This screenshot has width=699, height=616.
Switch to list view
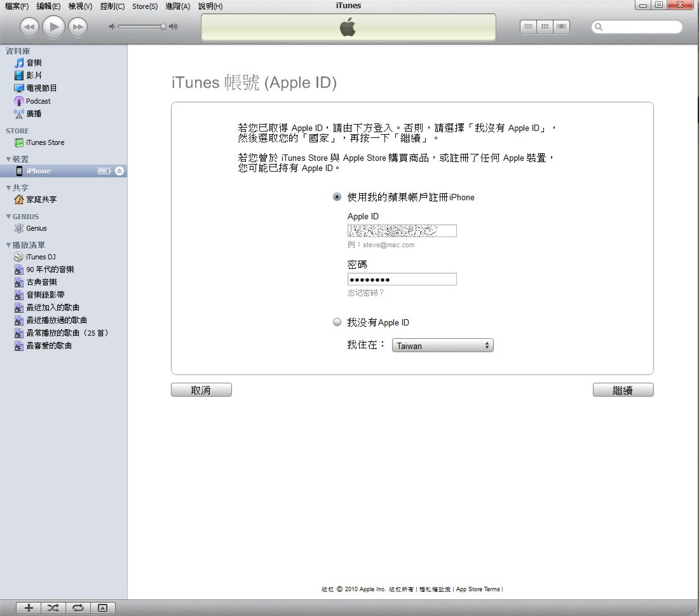[528, 27]
